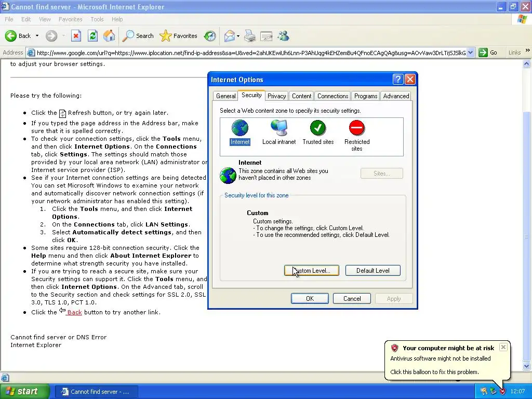Viewport: 532px width, 399px height.
Task: Close the security warning balloon
Action: pos(503,347)
